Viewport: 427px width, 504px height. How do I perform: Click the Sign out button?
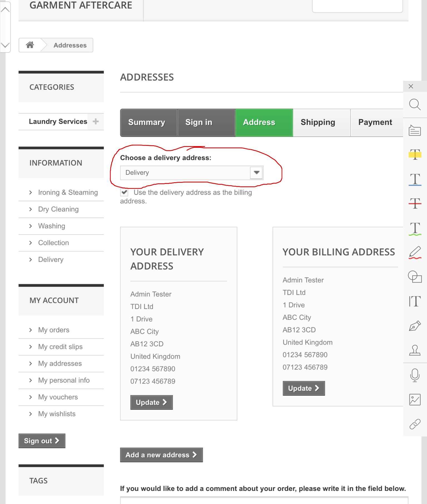point(42,441)
